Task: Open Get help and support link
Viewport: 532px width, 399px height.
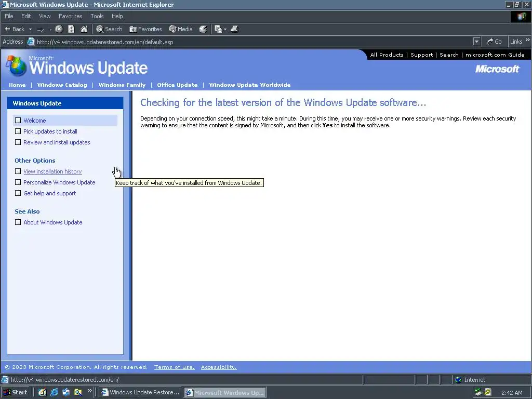Action: (49, 193)
